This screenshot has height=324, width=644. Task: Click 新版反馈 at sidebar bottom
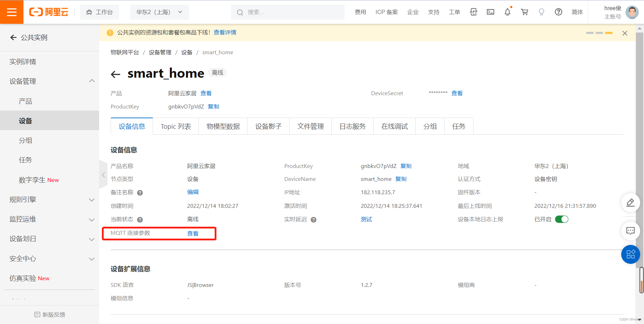(x=50, y=315)
